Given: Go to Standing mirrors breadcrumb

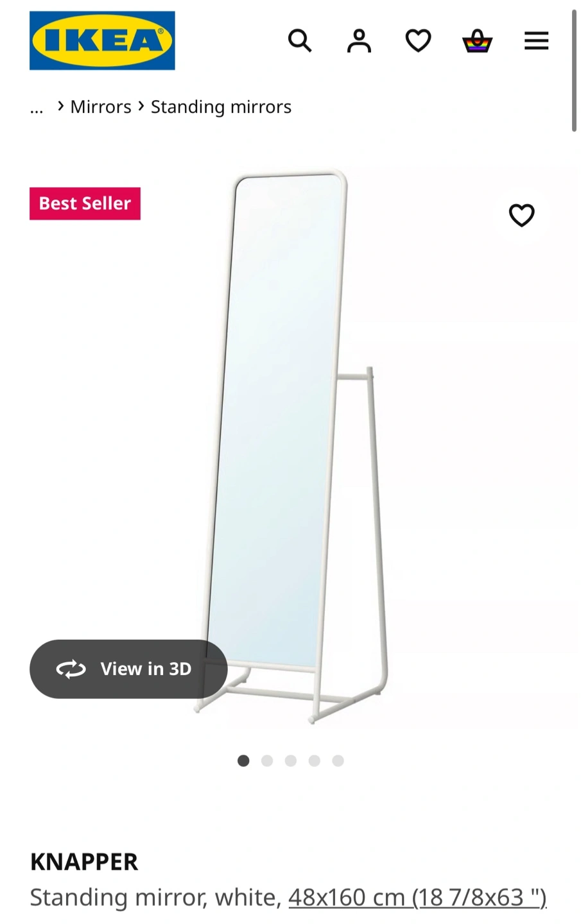Looking at the screenshot, I should point(221,107).
